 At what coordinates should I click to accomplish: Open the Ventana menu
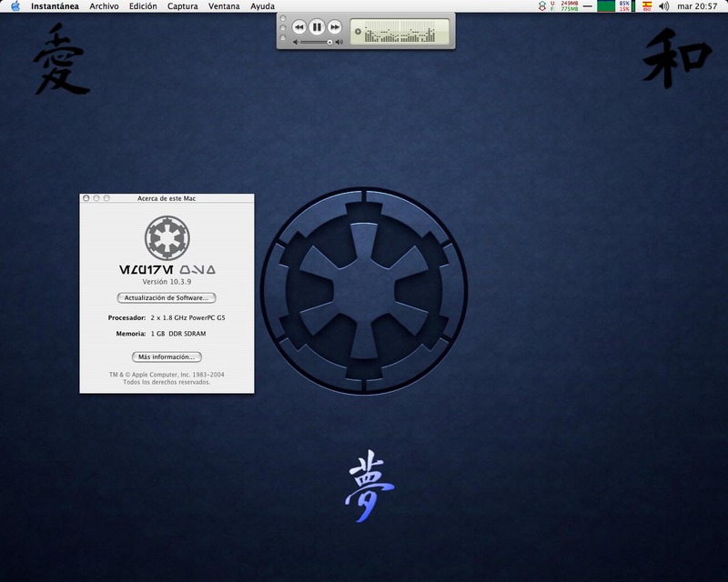tap(224, 6)
